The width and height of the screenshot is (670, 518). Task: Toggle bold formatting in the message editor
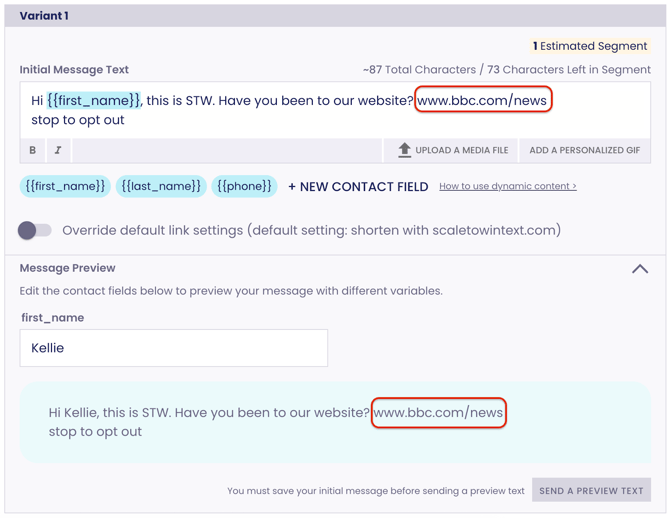coord(32,150)
